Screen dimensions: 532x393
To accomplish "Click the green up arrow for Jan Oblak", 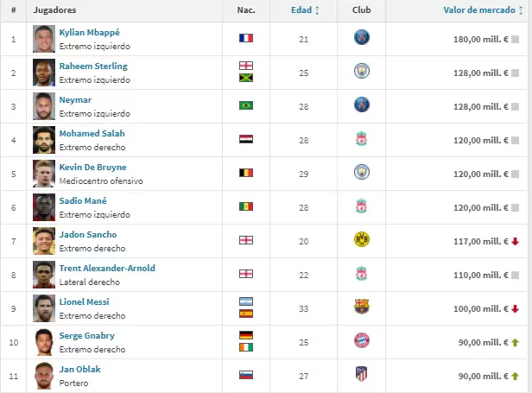I will click(x=516, y=377).
